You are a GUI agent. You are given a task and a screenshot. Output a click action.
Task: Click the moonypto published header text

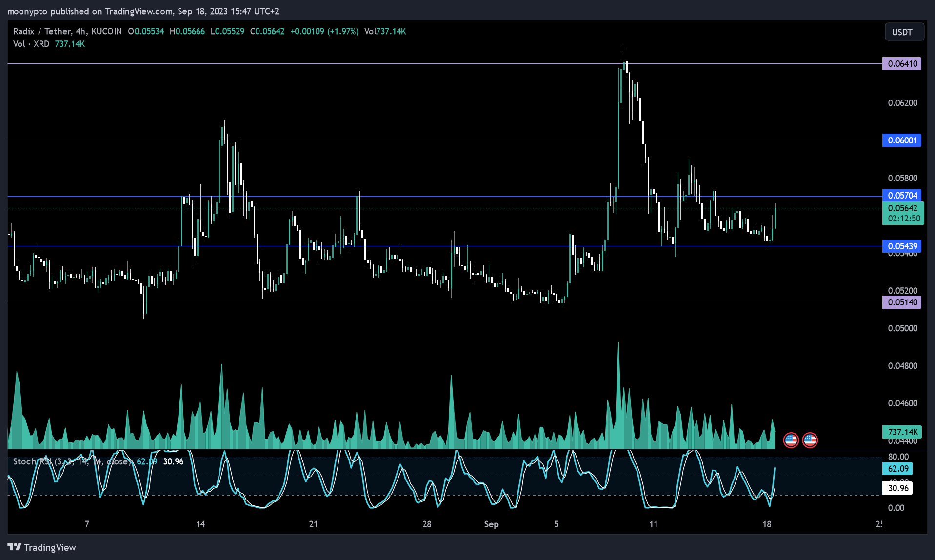[x=143, y=11]
